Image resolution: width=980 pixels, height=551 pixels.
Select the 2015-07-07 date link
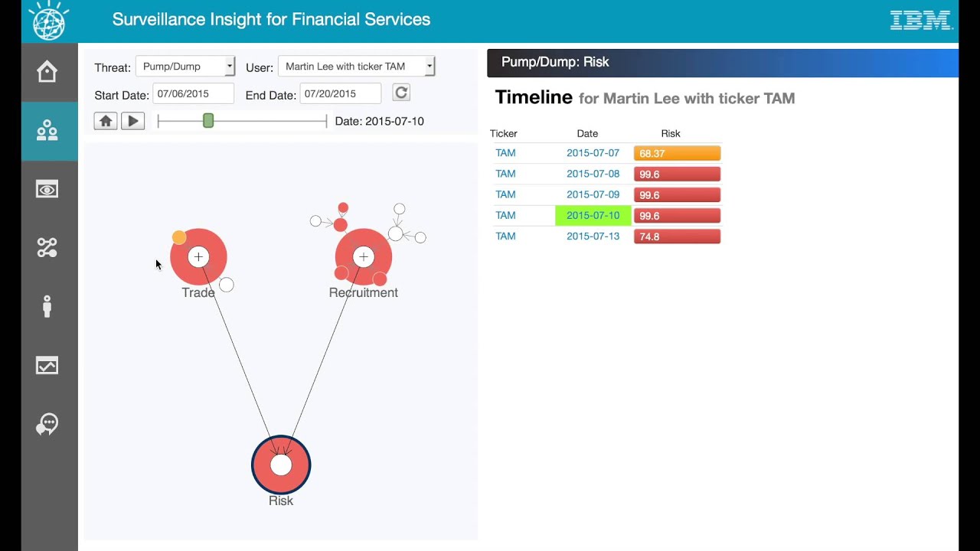coord(593,153)
